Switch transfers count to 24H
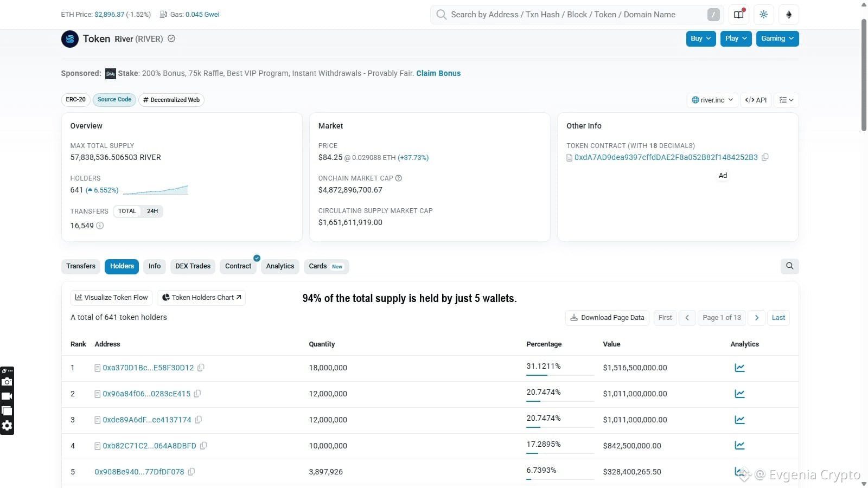Viewport: 868px width, 488px height. tap(152, 211)
